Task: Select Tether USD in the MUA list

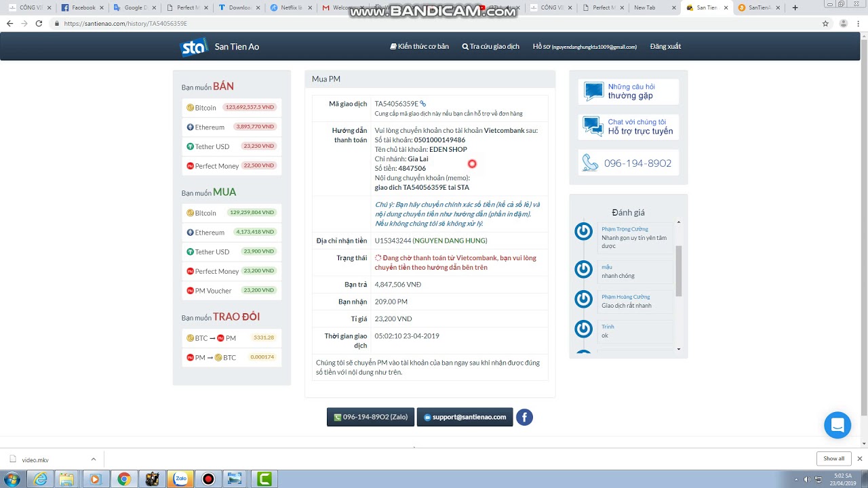Action: tap(231, 251)
